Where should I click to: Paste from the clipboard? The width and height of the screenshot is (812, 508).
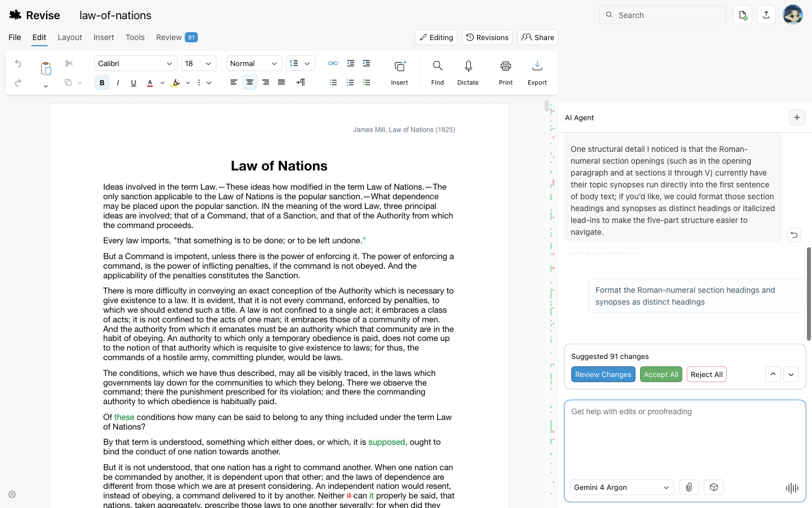(x=46, y=69)
